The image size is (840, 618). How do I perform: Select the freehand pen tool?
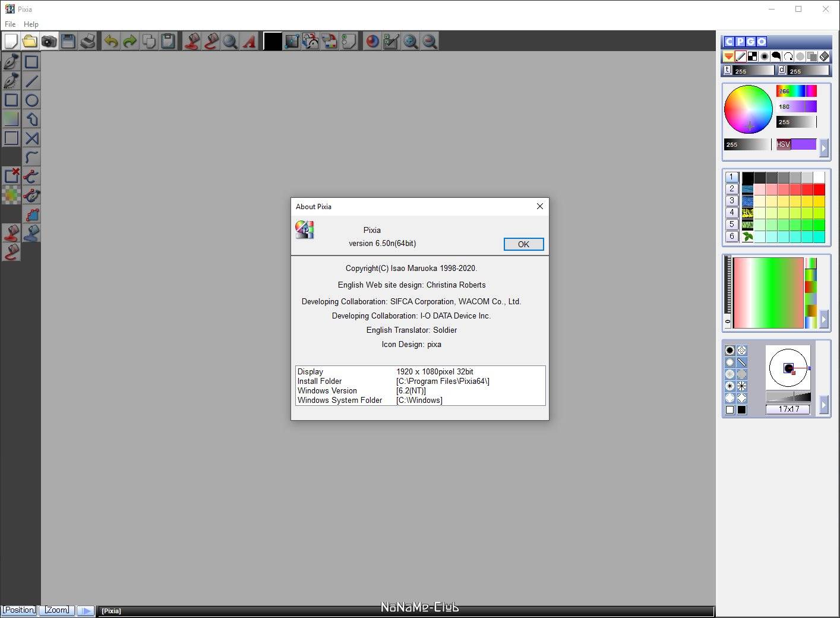click(11, 62)
